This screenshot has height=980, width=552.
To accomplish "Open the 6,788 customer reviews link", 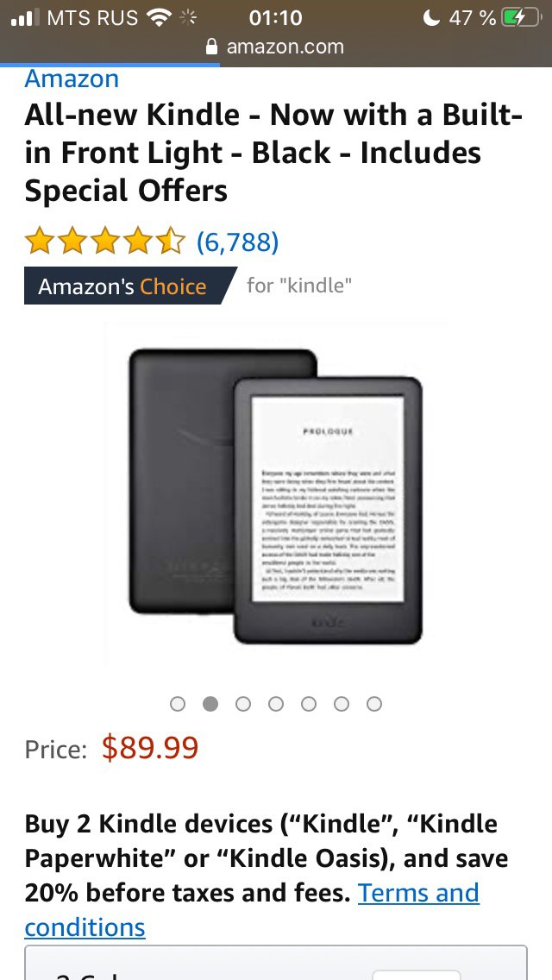I will [237, 242].
